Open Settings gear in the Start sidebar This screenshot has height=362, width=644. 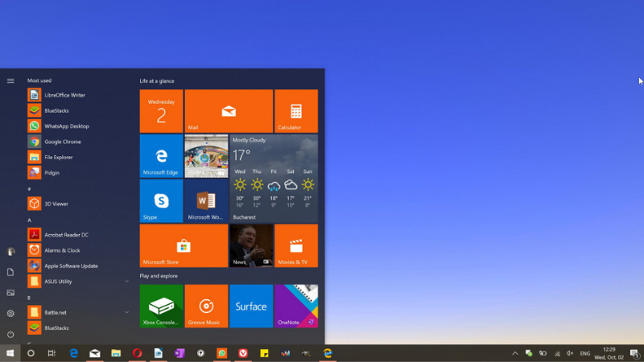(x=10, y=314)
